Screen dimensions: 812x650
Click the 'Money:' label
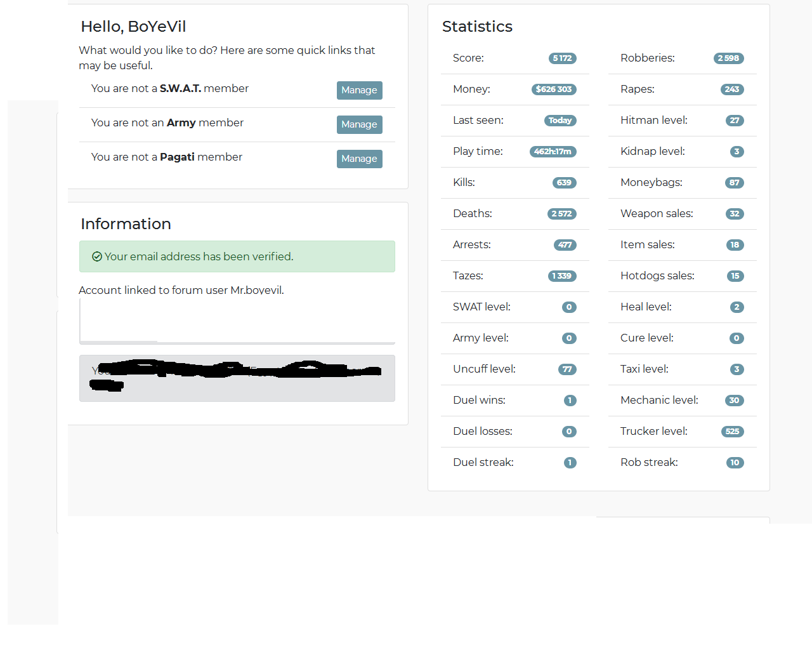pos(471,90)
